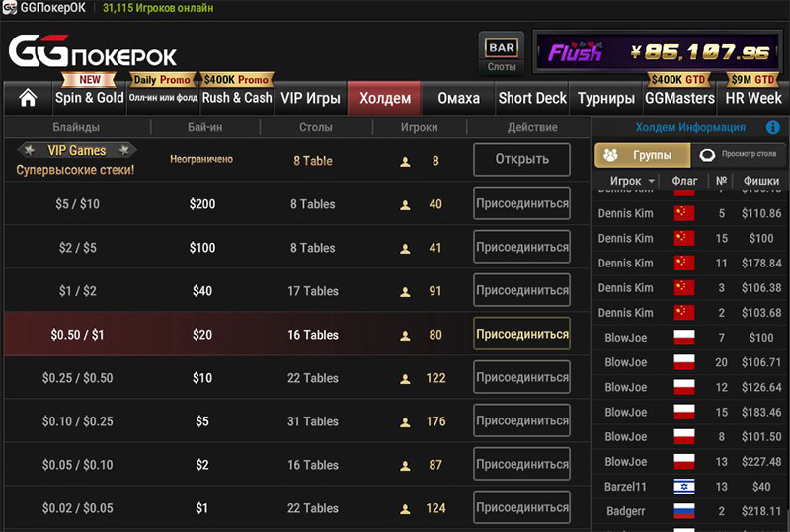The width and height of the screenshot is (790, 532).
Task: Select the Группы view toggle
Action: [x=643, y=155]
